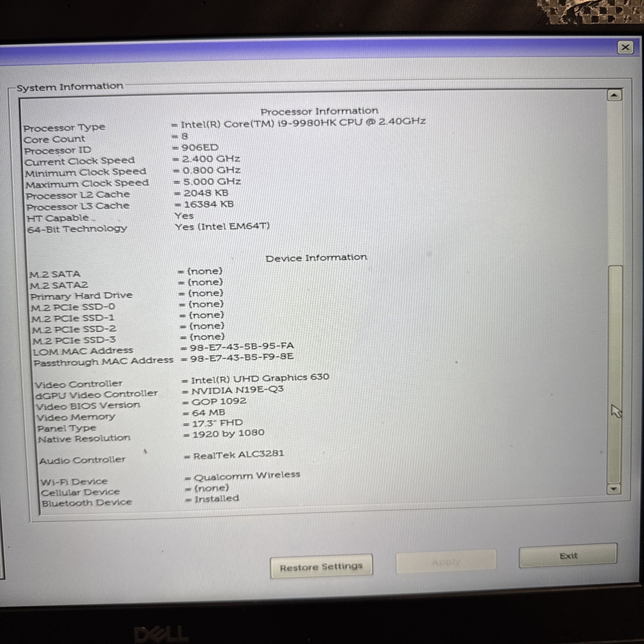Select the 17.3" FHD value
Viewport: 644px width, 644px height.
(217, 423)
